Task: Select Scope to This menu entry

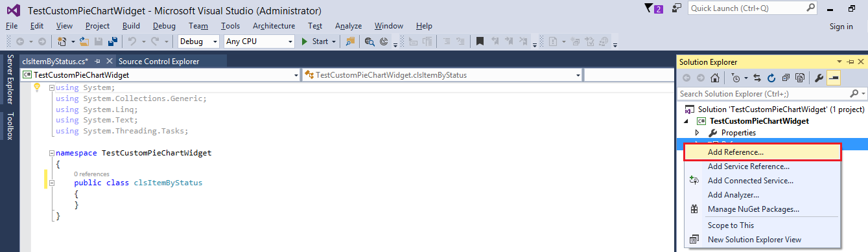Action: click(x=762, y=225)
